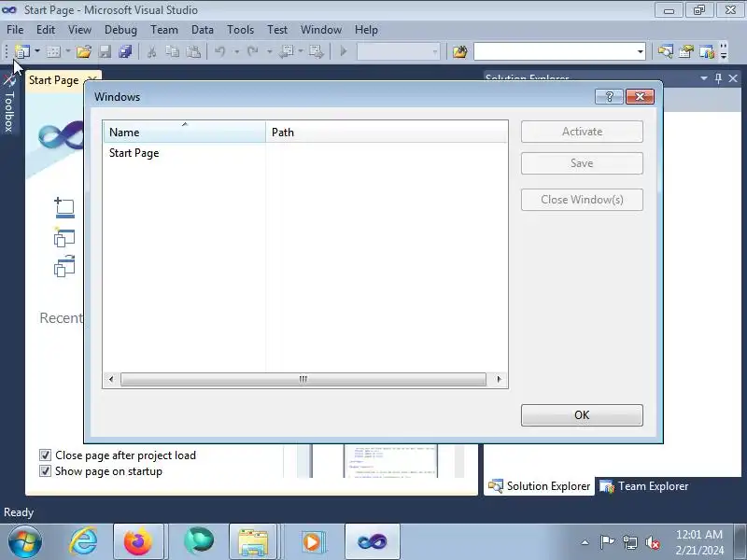Click the New Project toolbar icon

point(21,51)
